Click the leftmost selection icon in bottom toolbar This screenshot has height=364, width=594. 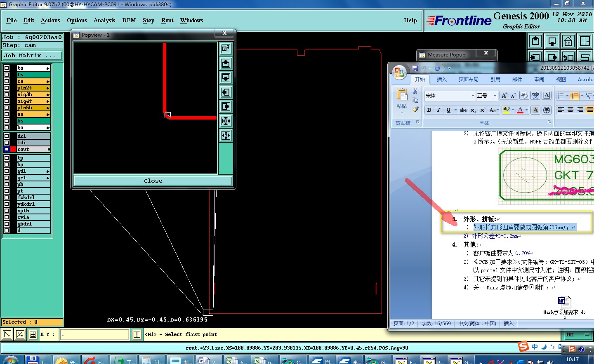pyautogui.click(x=7, y=334)
